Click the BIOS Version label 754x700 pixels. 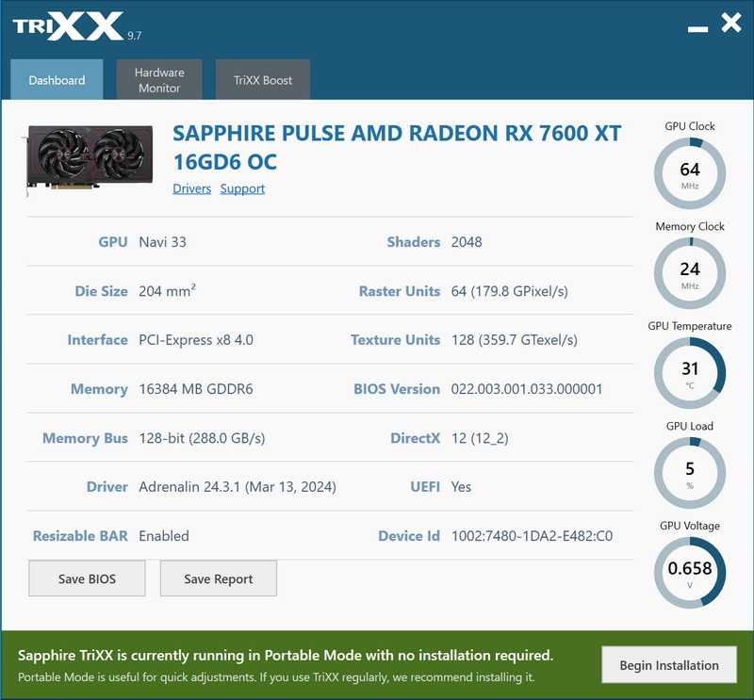[x=397, y=389]
